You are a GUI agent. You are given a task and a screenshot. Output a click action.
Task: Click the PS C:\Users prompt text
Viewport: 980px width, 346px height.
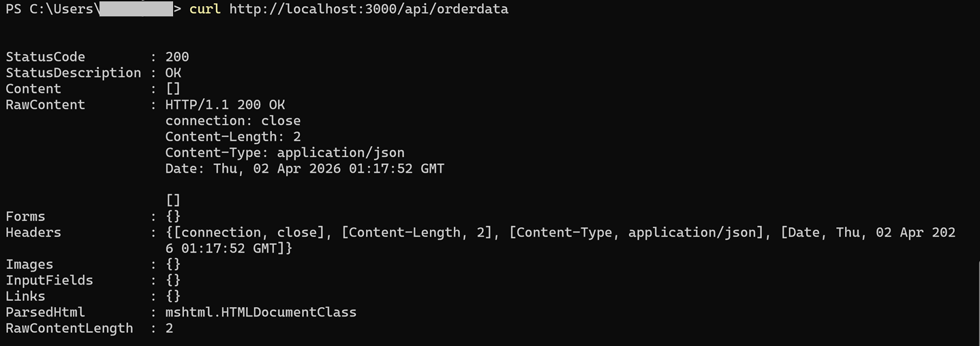tap(49, 10)
